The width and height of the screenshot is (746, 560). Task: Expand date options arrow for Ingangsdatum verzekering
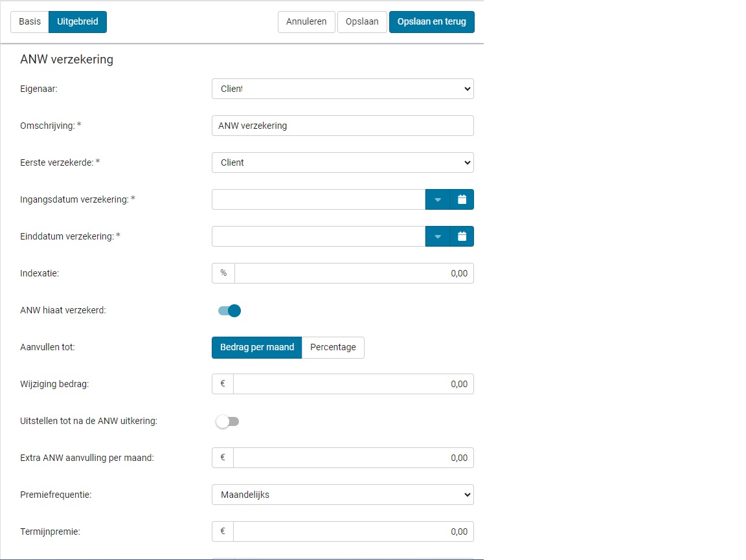[438, 199]
